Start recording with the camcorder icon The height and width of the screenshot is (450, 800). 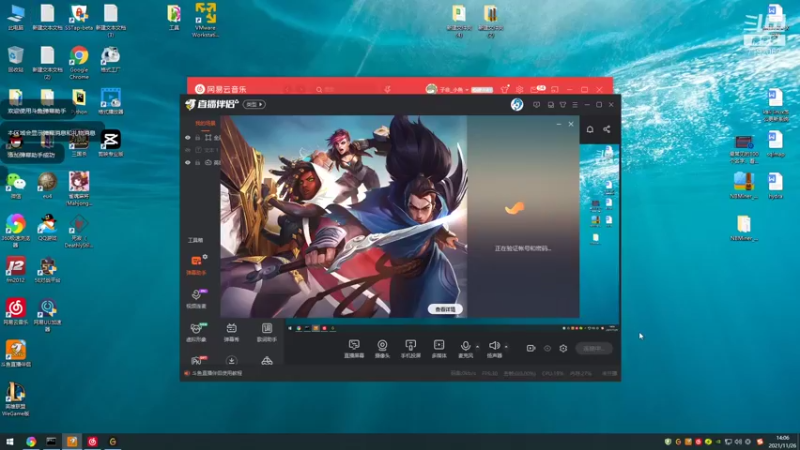[531, 348]
